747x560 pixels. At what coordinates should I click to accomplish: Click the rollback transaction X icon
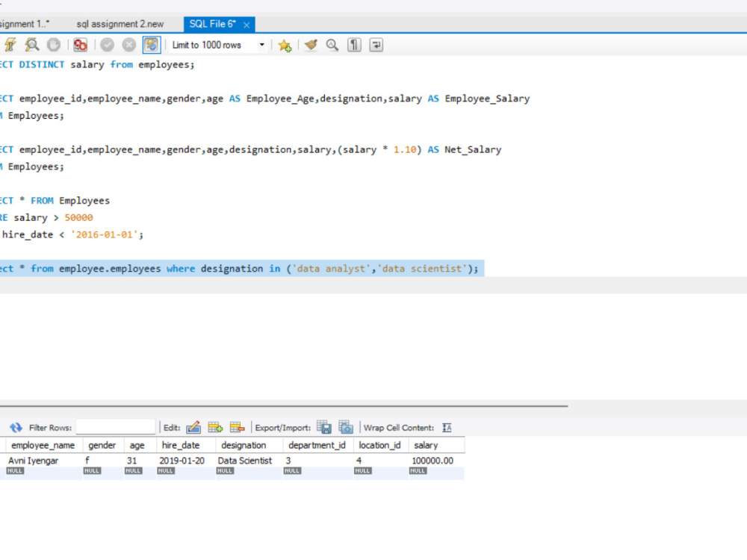129,46
